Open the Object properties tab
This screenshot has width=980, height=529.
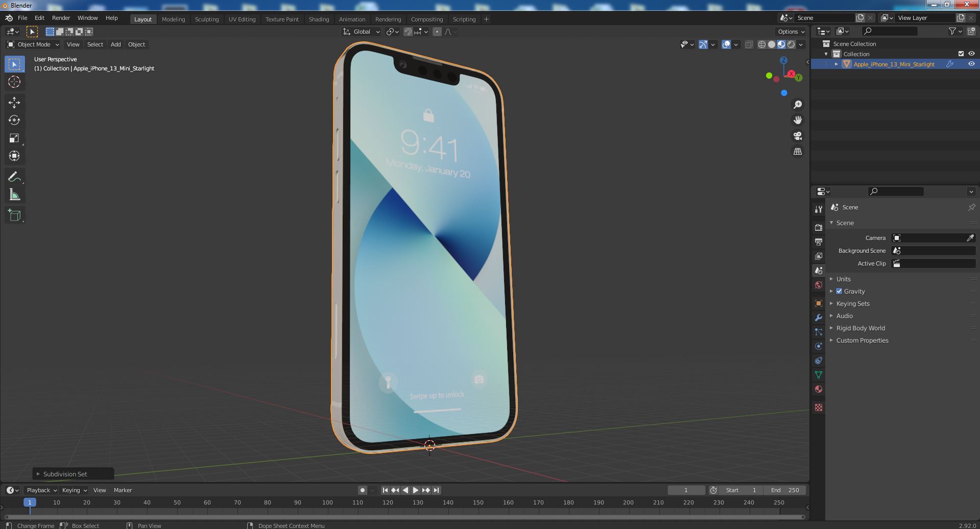819,303
